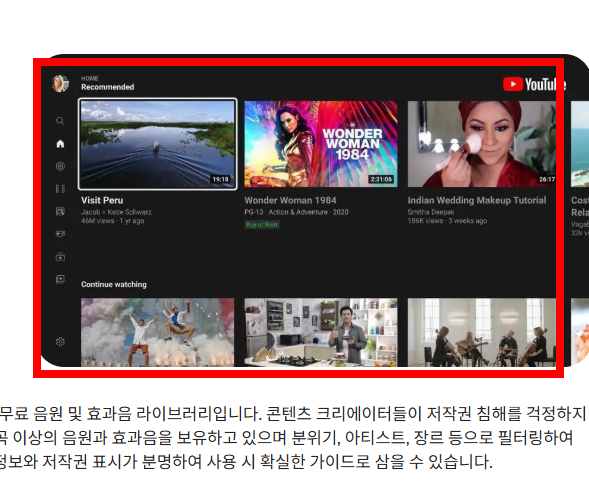Click 'PG-13 · Action & Adventure · 2020' text

(296, 212)
